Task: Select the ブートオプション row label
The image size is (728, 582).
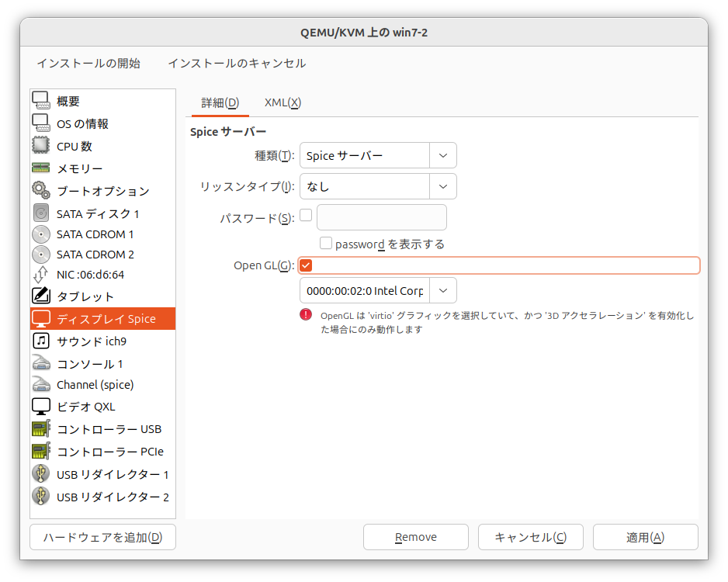Action: pyautogui.click(x=103, y=191)
